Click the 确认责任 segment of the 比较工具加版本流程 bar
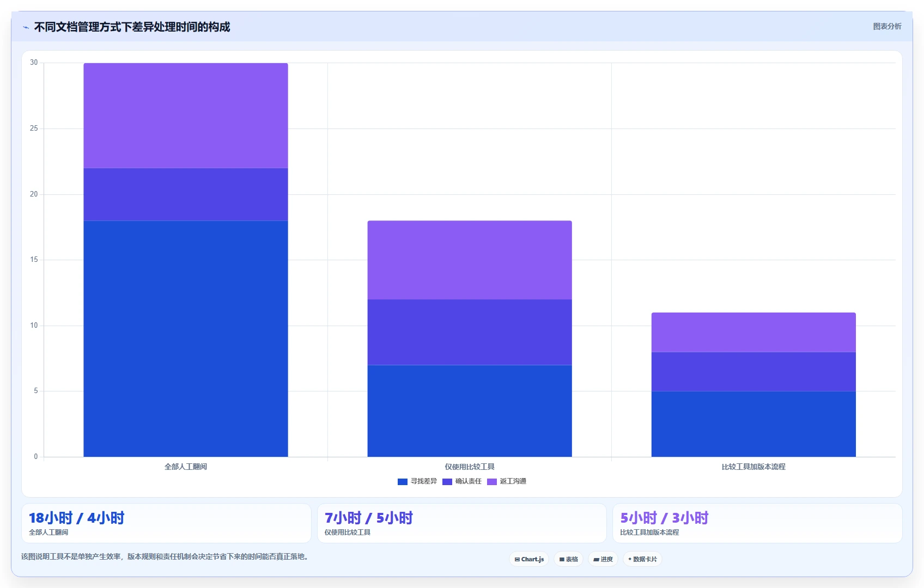The height and width of the screenshot is (588, 924). (753, 371)
